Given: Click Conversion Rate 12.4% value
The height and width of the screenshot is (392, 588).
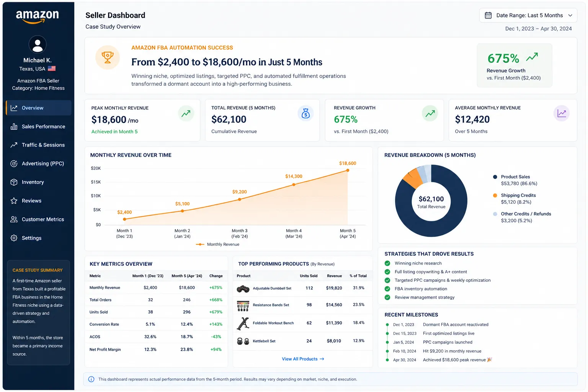Looking at the screenshot, I should (187, 325).
